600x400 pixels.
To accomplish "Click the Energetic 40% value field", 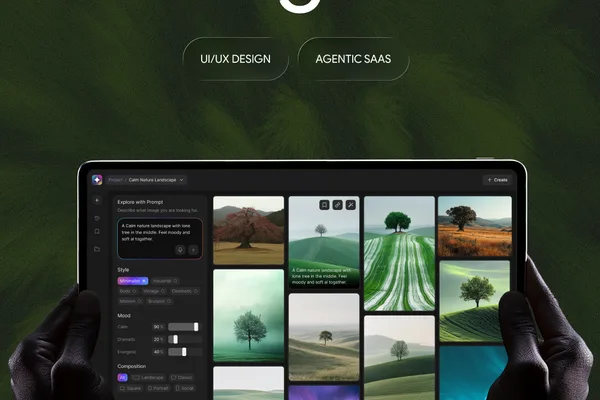I will tap(158, 352).
